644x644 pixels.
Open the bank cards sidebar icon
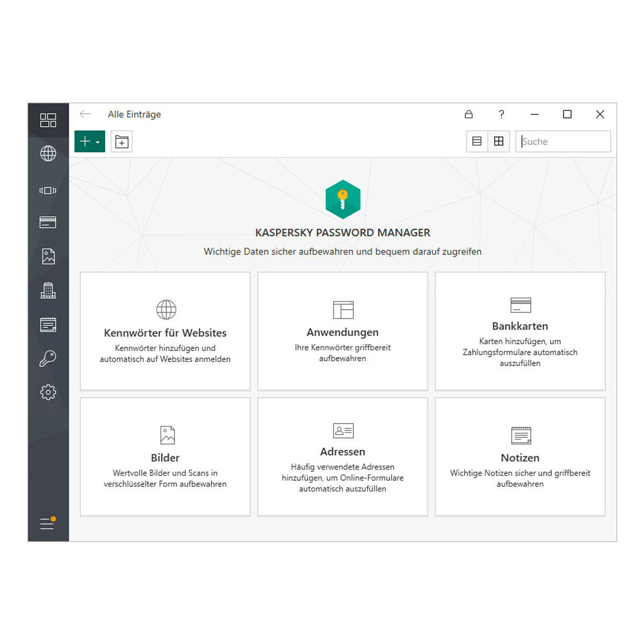[x=48, y=222]
